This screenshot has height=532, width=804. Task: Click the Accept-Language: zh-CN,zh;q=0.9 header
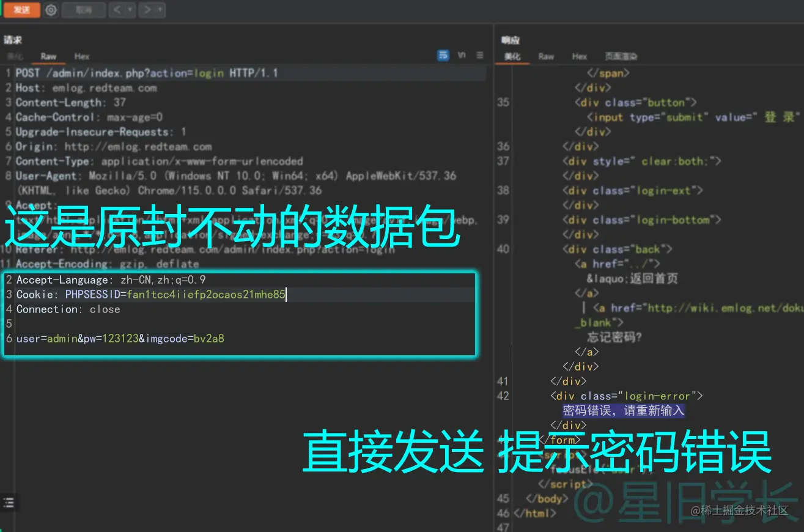tap(111, 280)
